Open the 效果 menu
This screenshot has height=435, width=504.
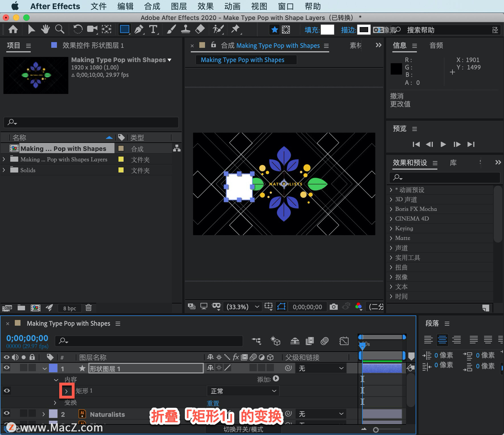(x=205, y=6)
